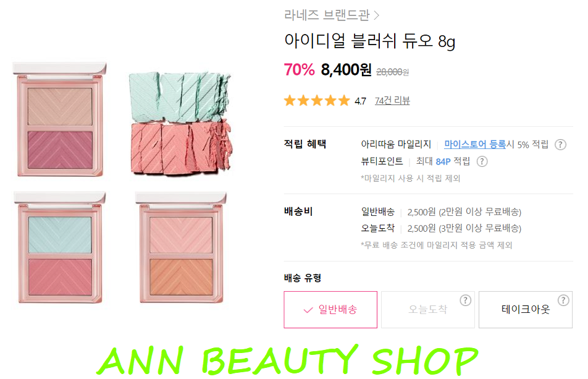The height and width of the screenshot is (379, 588).
Task: Open 74건 리뷰 reviews link
Action: point(392,101)
